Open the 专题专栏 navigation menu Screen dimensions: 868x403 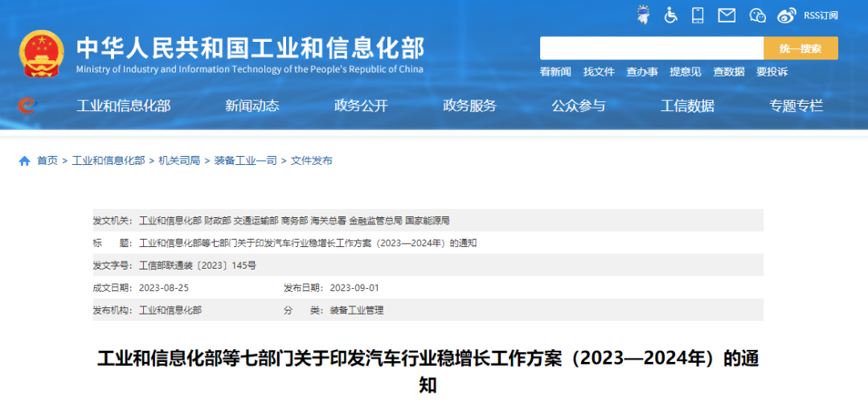(x=796, y=105)
